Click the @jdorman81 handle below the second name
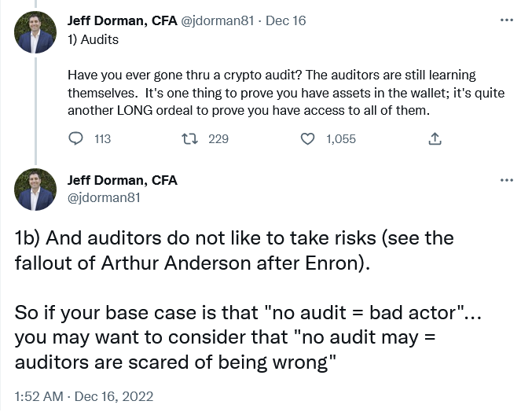 pos(104,197)
